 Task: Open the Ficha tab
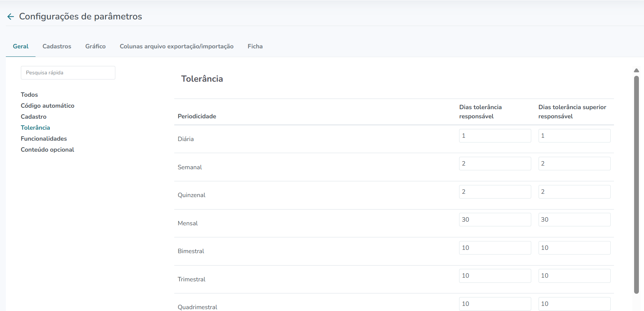pyautogui.click(x=255, y=47)
